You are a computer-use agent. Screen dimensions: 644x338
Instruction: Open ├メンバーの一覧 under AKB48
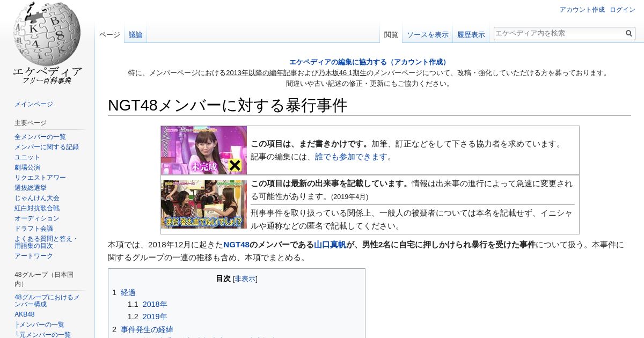pyautogui.click(x=39, y=325)
